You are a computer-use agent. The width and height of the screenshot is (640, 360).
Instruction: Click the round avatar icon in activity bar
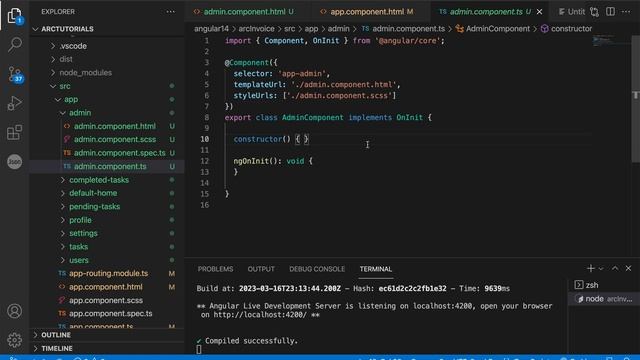point(14,162)
